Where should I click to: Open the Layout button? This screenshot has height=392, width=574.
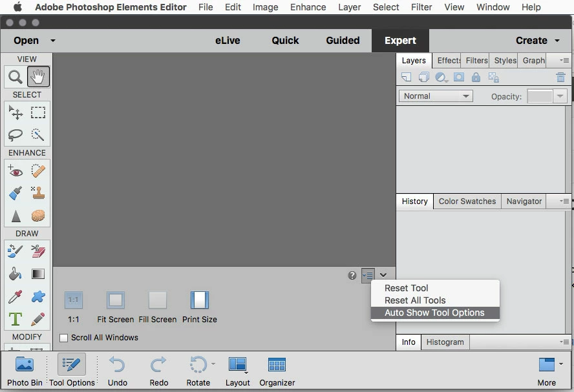point(238,370)
